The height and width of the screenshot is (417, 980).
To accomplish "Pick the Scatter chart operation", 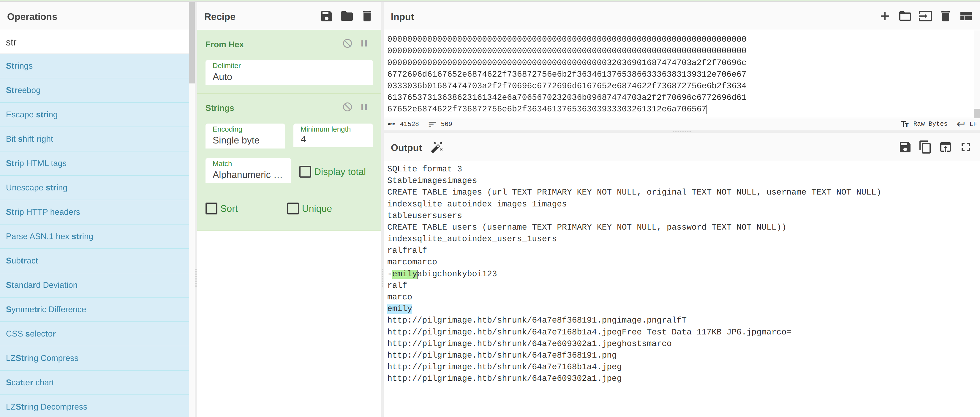I will tap(94, 382).
